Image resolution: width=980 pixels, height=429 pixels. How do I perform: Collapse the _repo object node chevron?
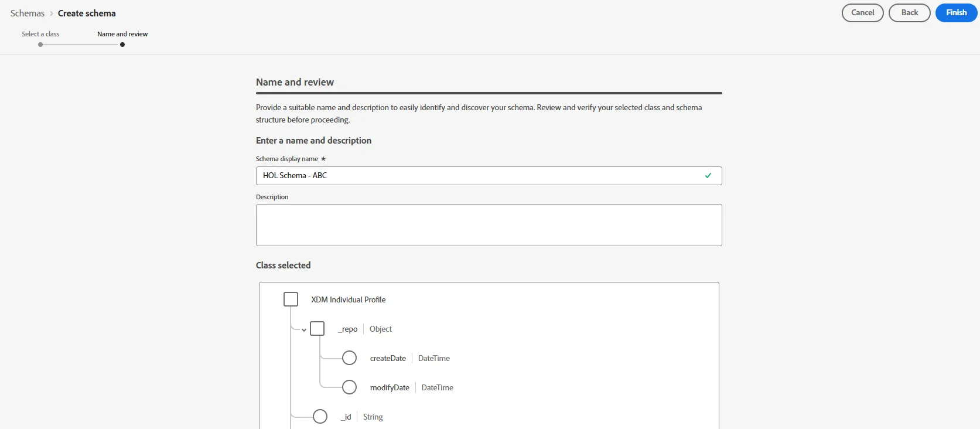304,330
